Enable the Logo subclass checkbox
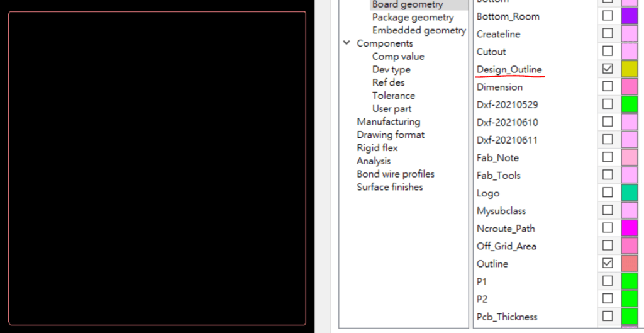The width and height of the screenshot is (644, 333). click(x=608, y=192)
